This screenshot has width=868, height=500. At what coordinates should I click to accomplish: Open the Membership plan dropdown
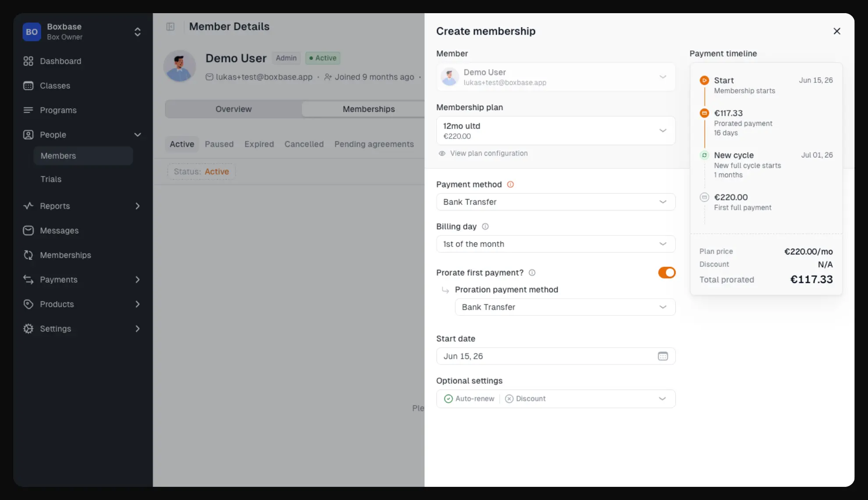coord(555,131)
